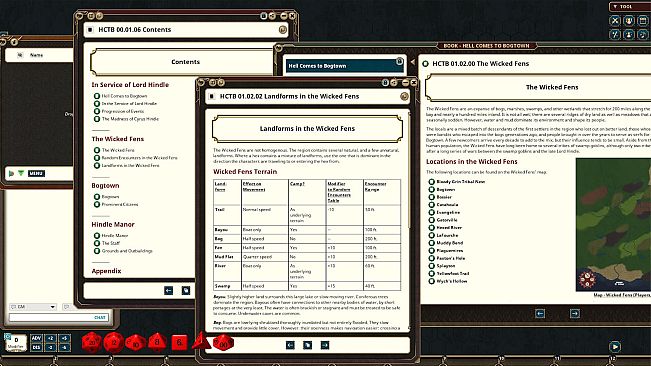This screenshot has height=366, width=651.
Task: Pick up the red d6 die
Action: (x=179, y=343)
